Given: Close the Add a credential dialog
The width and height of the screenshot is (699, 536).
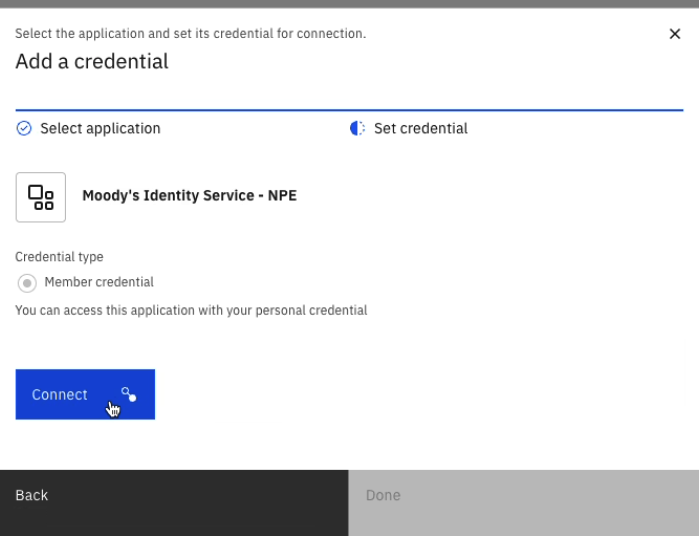Looking at the screenshot, I should [674, 34].
